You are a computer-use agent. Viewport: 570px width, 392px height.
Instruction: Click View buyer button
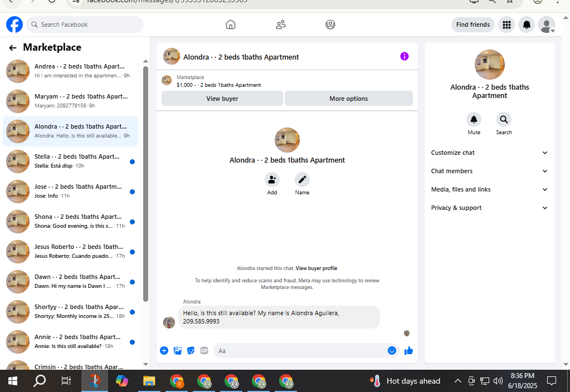click(x=222, y=99)
